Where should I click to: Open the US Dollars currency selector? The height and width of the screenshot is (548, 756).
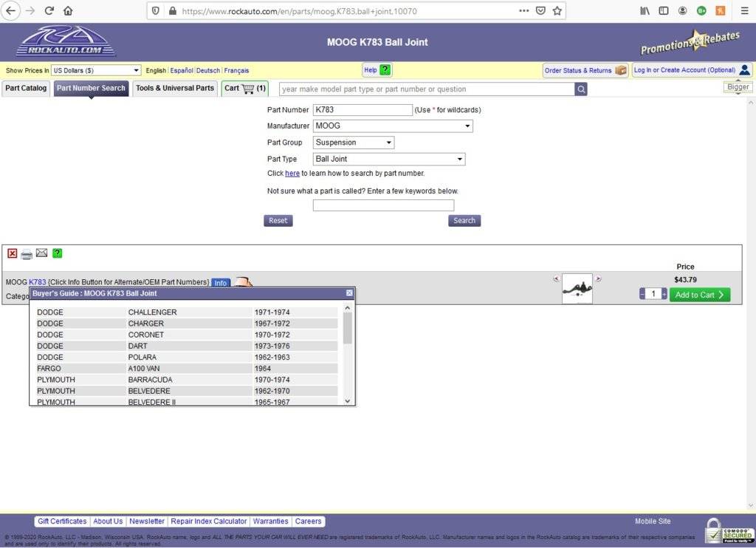tap(95, 71)
